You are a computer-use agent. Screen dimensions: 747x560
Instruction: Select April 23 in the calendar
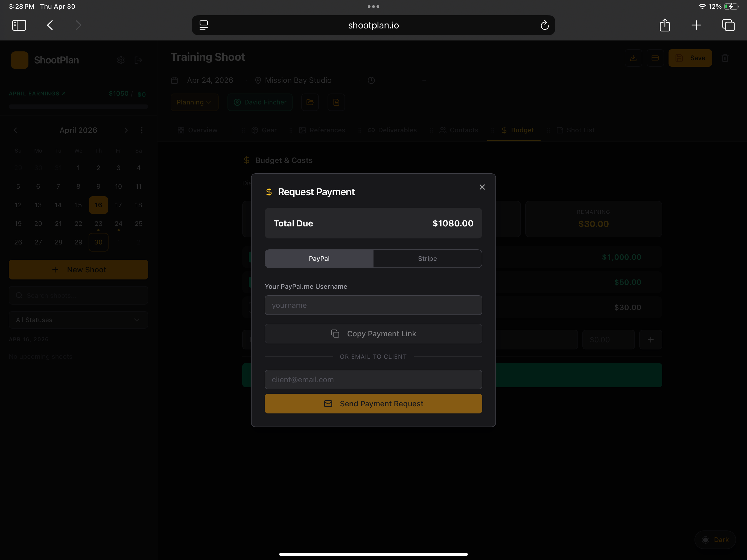click(99, 224)
